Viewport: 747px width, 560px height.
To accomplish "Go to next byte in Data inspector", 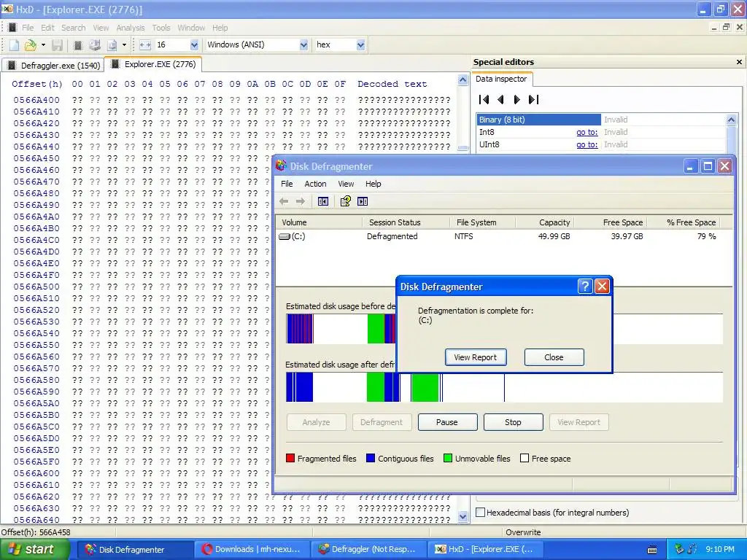I will [517, 99].
